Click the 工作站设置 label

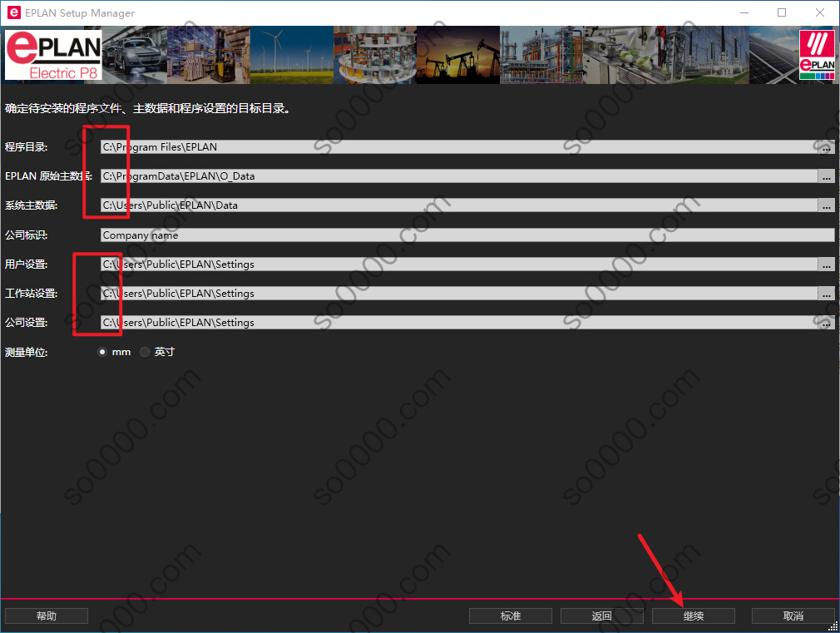(31, 293)
